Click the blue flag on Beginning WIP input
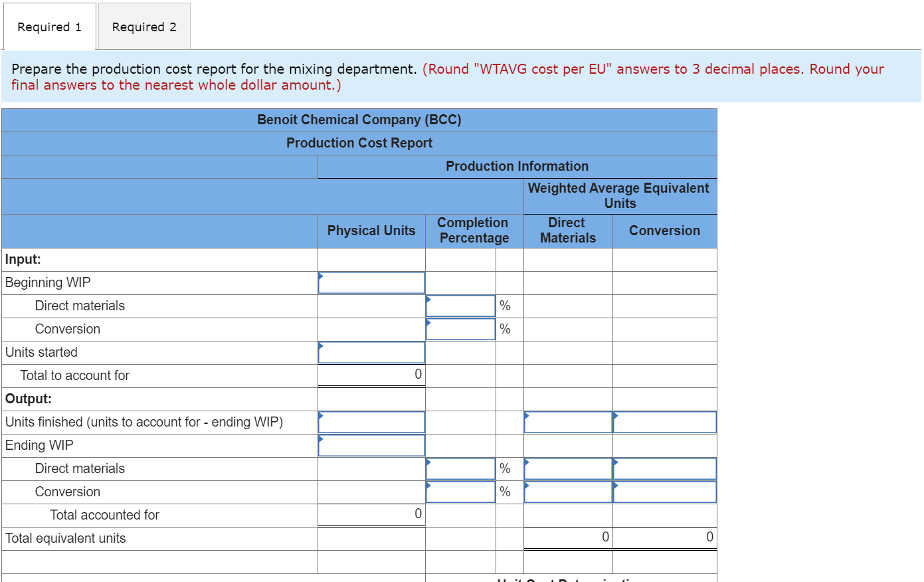This screenshot has width=924, height=582. [x=322, y=275]
